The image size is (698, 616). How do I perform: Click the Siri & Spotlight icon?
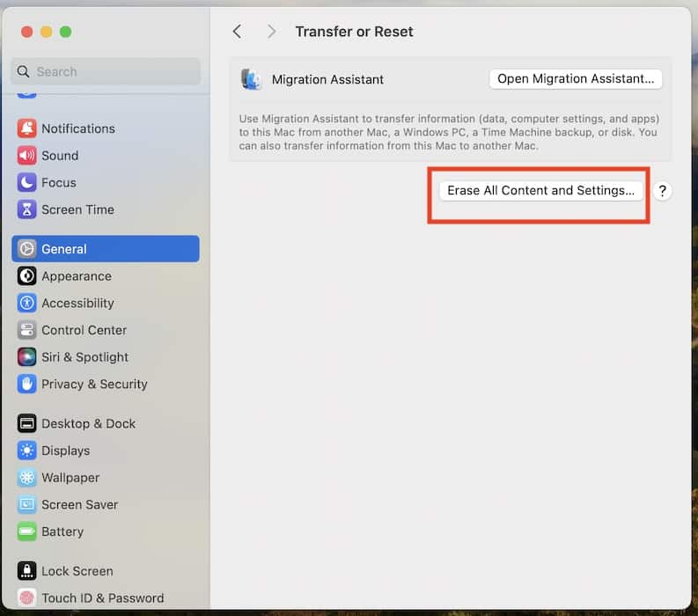[26, 357]
